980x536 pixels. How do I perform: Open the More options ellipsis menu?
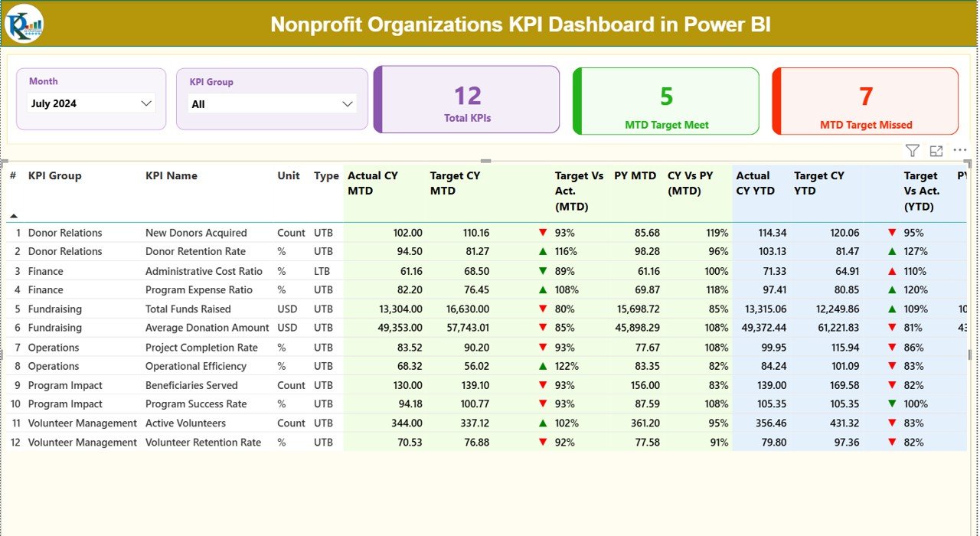click(959, 150)
